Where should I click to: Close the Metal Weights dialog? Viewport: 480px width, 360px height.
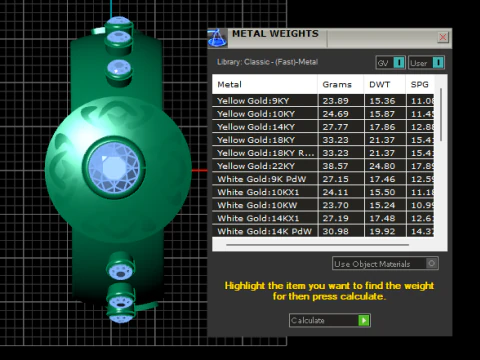pos(443,37)
